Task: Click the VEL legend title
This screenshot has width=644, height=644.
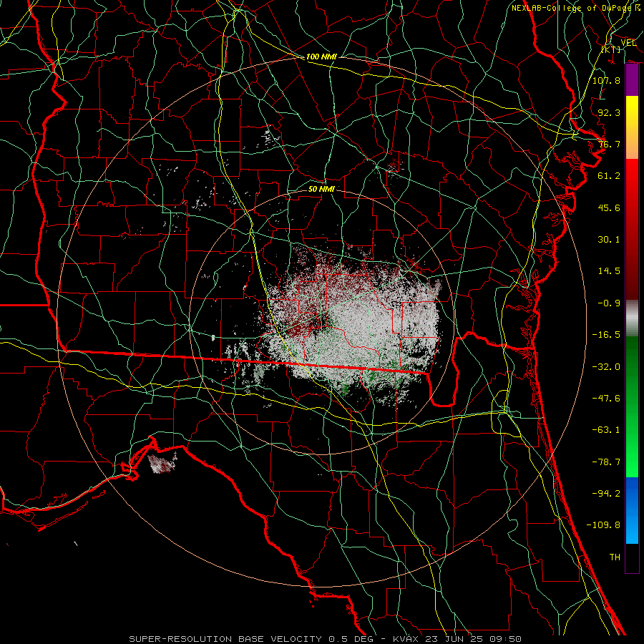Action: 628,43
